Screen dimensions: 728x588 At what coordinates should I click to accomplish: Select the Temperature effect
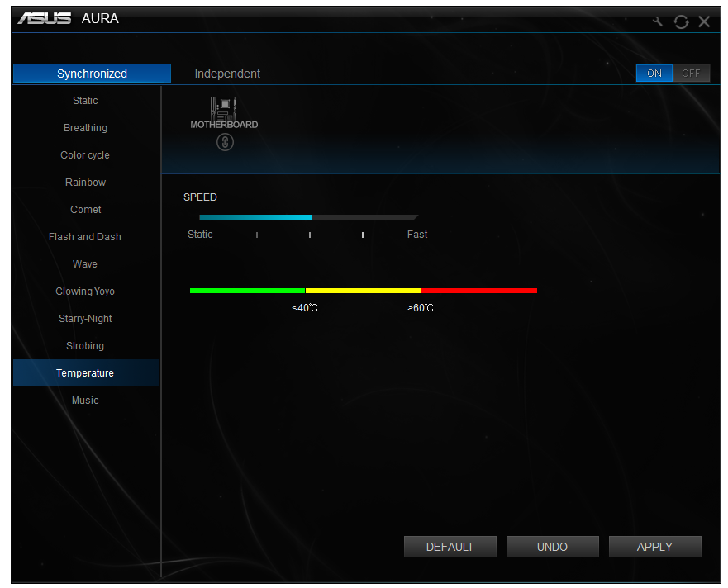85,372
